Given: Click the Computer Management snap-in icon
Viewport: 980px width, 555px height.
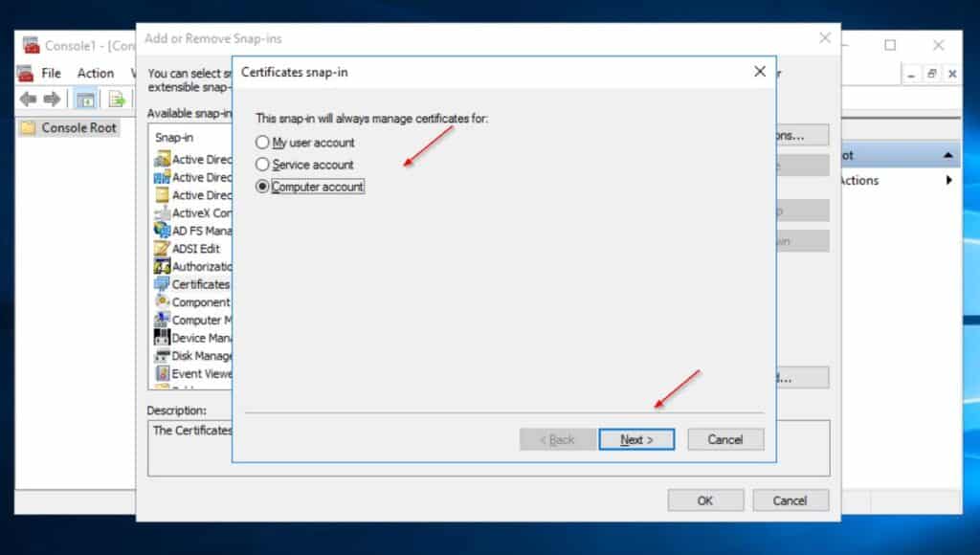Looking at the screenshot, I should coord(162,320).
